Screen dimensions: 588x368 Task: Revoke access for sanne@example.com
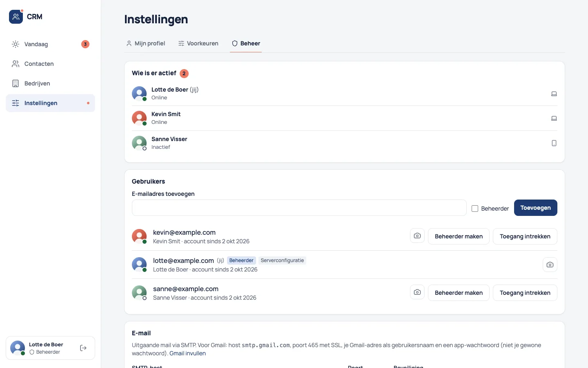[525, 293]
